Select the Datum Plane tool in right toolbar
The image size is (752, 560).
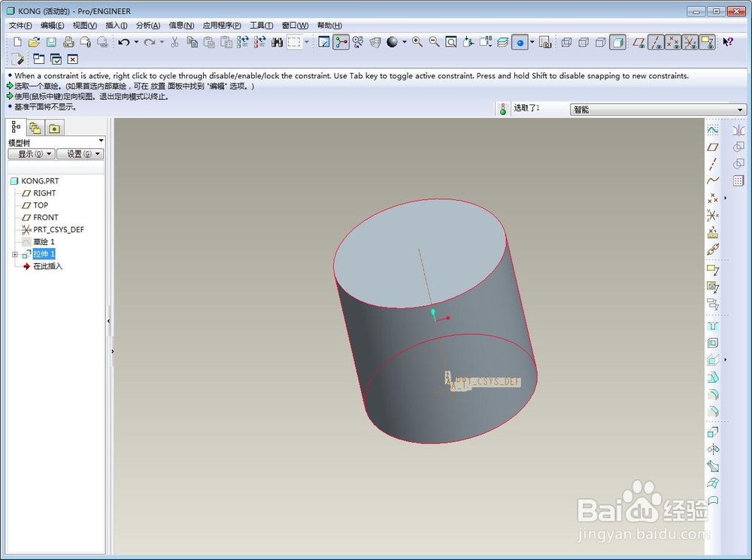tap(713, 147)
